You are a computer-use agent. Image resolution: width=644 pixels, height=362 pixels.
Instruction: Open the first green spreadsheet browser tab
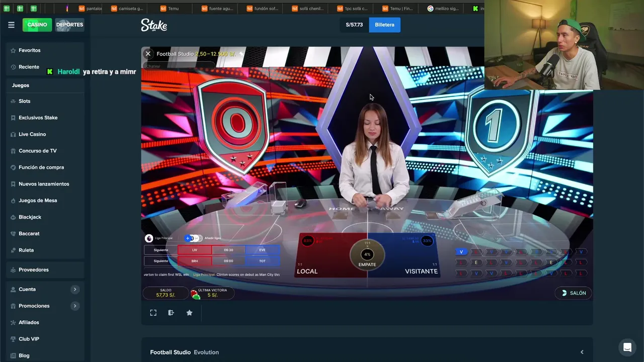(7, 9)
